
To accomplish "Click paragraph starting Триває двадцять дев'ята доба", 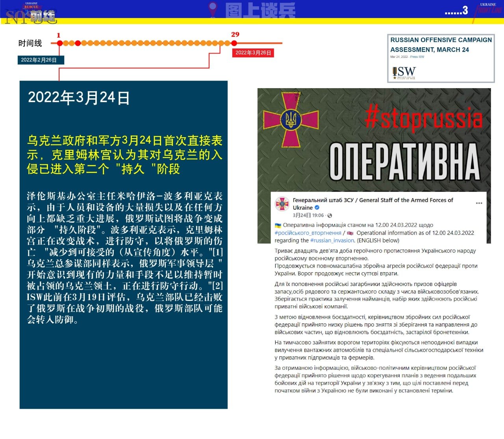I will click(x=376, y=262).
